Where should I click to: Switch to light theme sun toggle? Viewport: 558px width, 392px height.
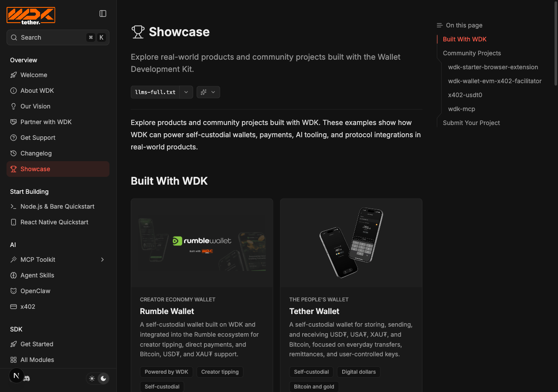[x=92, y=378]
